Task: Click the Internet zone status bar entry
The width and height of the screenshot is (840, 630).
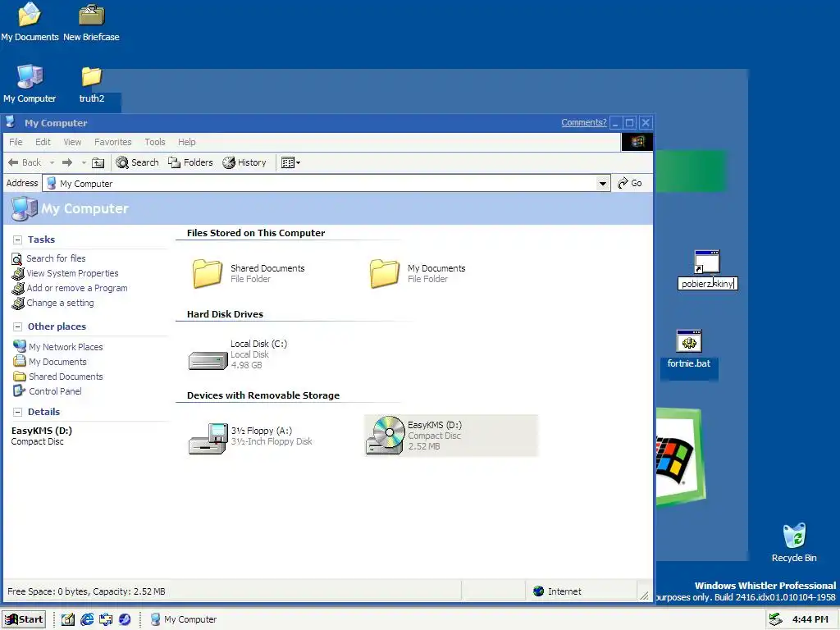Action: pyautogui.click(x=558, y=591)
